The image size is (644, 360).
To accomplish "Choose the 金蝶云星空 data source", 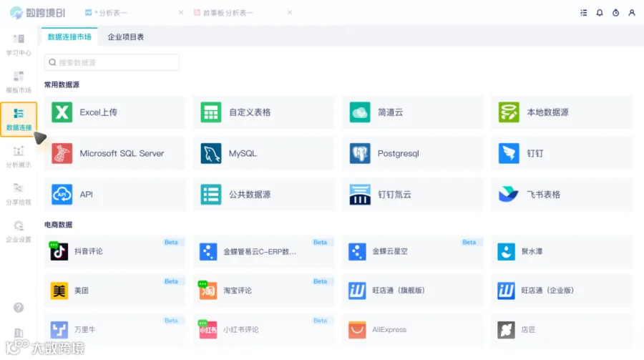I will 413,251.
